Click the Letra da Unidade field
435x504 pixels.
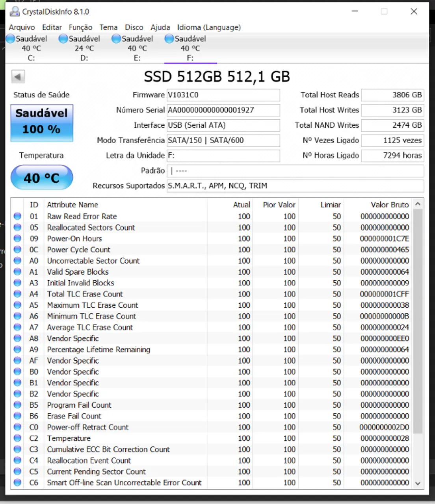(223, 156)
